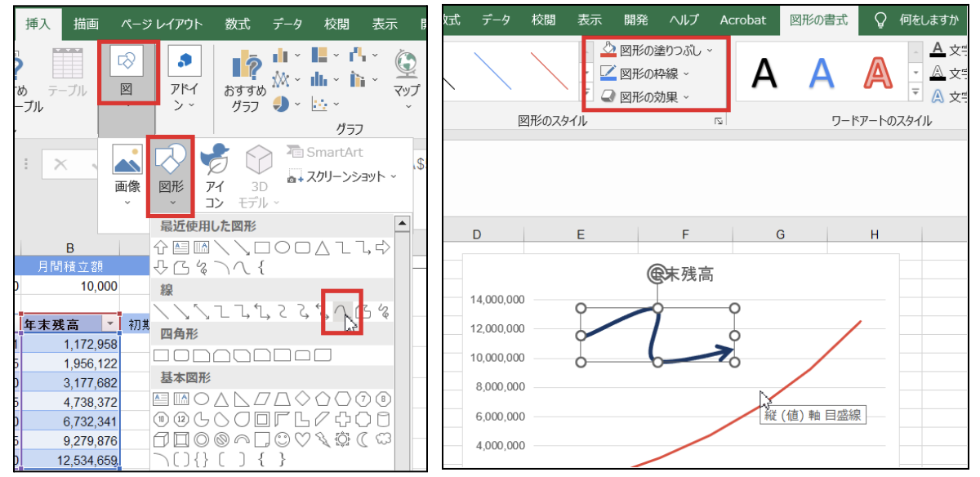
Task: Open the pie chart type dropdown
Action: [297, 105]
